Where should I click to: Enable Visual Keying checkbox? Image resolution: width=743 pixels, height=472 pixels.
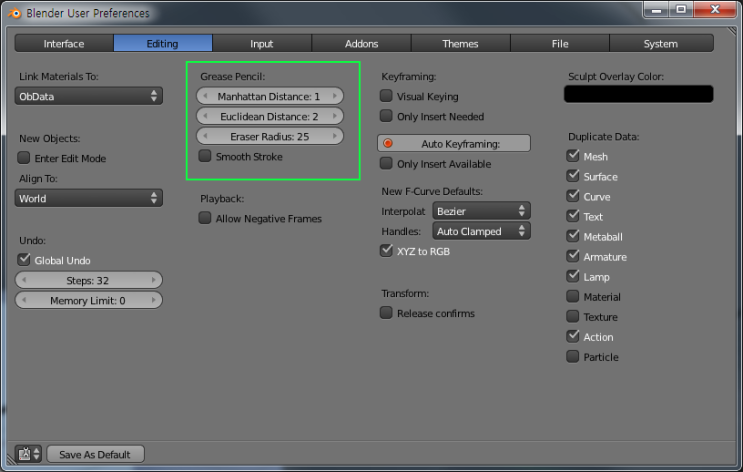click(x=386, y=96)
